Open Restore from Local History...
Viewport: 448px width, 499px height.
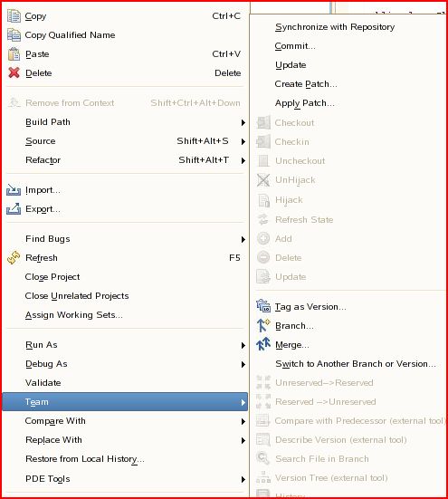point(85,459)
